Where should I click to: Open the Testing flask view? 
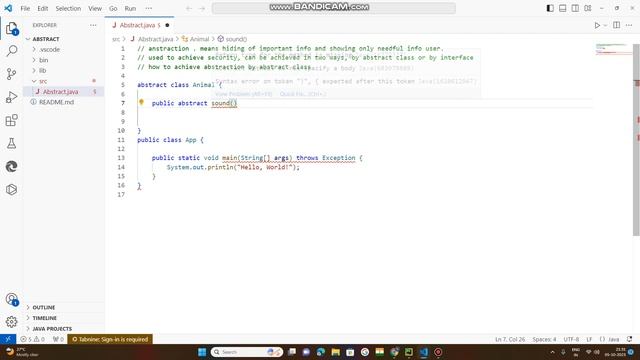(11, 143)
